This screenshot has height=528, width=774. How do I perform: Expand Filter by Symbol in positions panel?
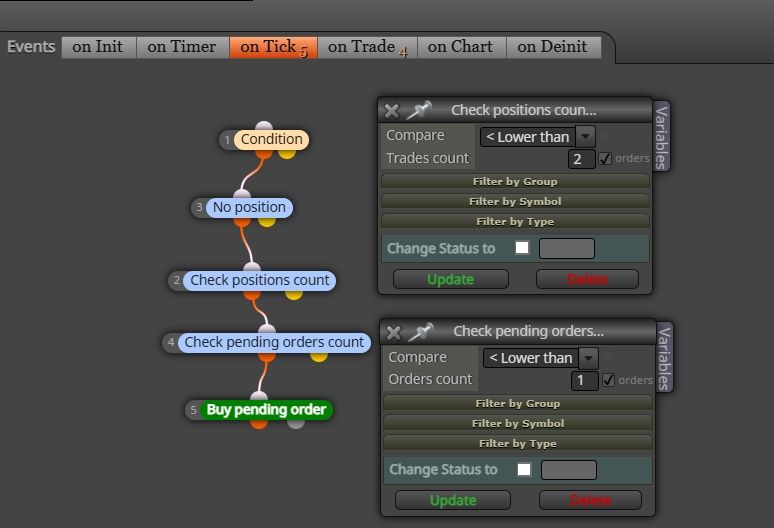coord(515,201)
